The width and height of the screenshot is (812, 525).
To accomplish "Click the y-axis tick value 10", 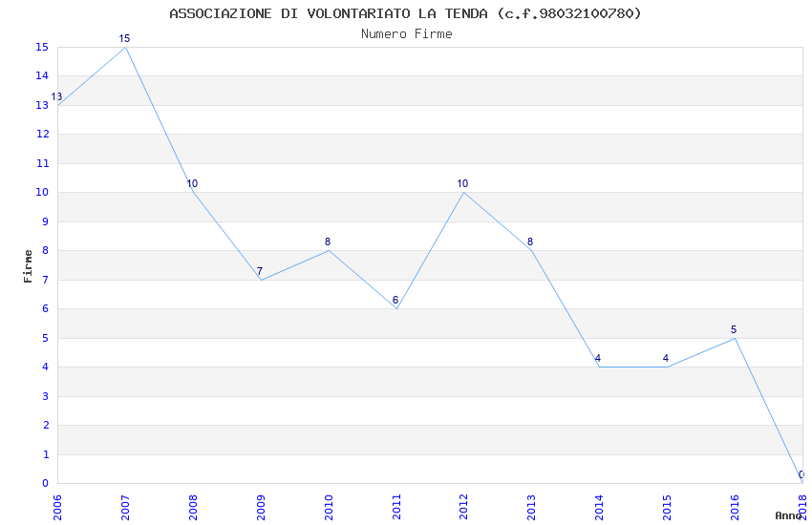I will click(42, 193).
